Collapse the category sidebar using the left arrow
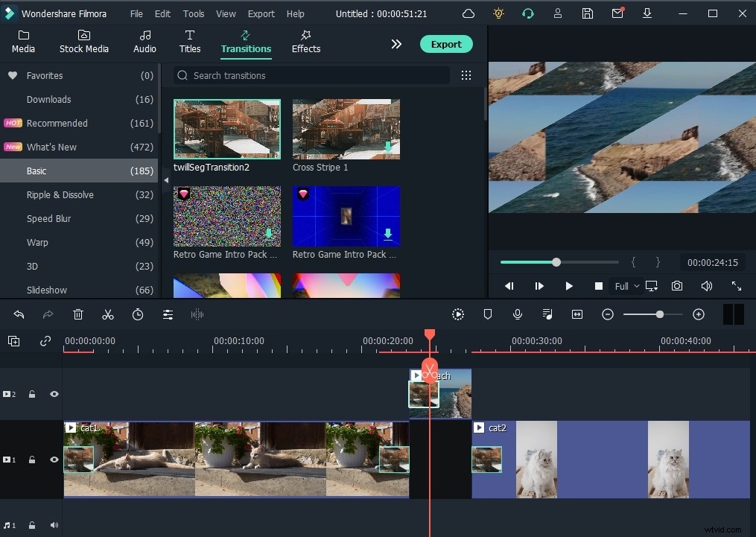The image size is (756, 537). click(x=165, y=179)
